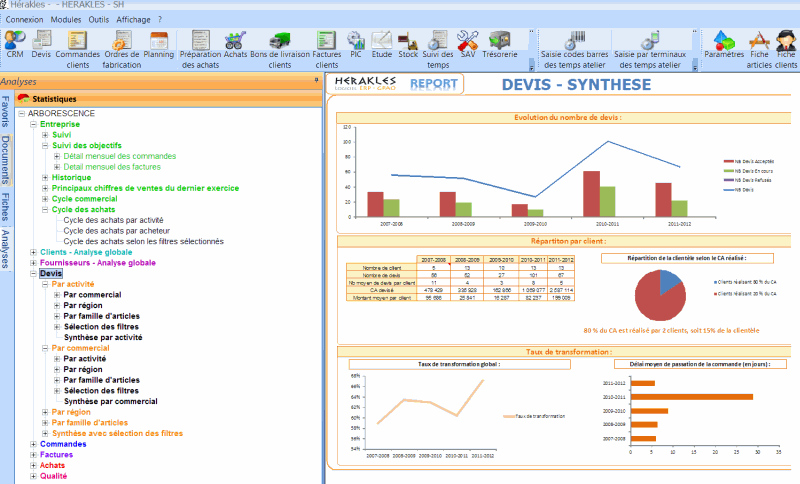This screenshot has height=484, width=800.
Task: Switch to the Favoris side tab
Action: [x=6, y=111]
